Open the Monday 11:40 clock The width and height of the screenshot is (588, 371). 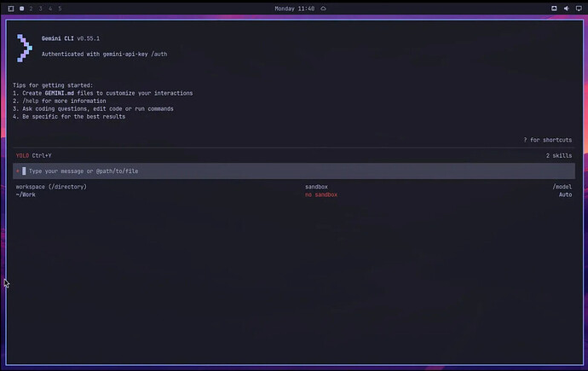coord(294,9)
